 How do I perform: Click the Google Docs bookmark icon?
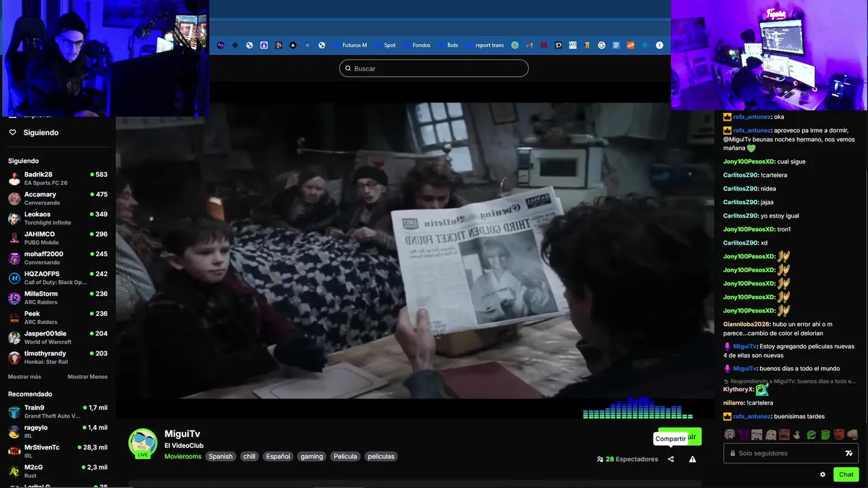(x=616, y=45)
